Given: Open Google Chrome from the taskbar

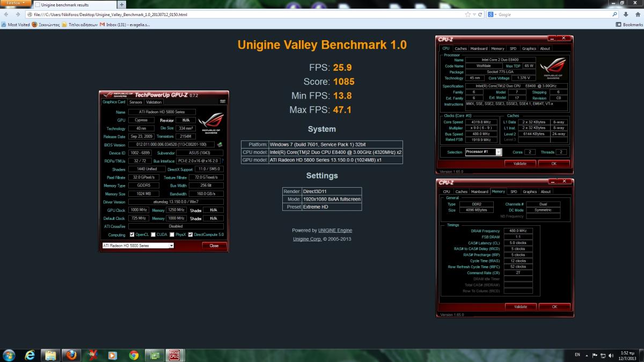Looking at the screenshot, I should [x=134, y=355].
